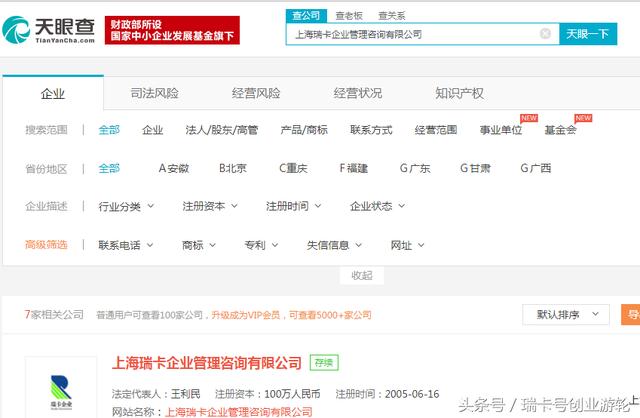Filter by region B北京
Image resolution: width=640 pixels, height=418 pixels.
pos(233,168)
